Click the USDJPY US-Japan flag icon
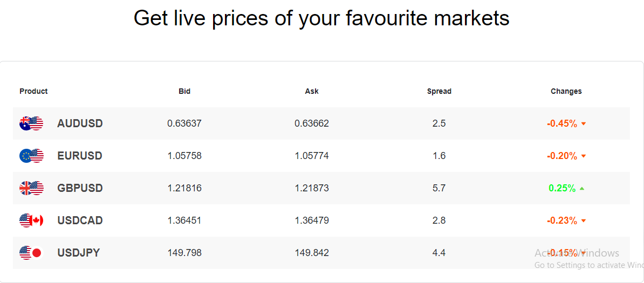The height and width of the screenshot is (283, 644). 31,253
